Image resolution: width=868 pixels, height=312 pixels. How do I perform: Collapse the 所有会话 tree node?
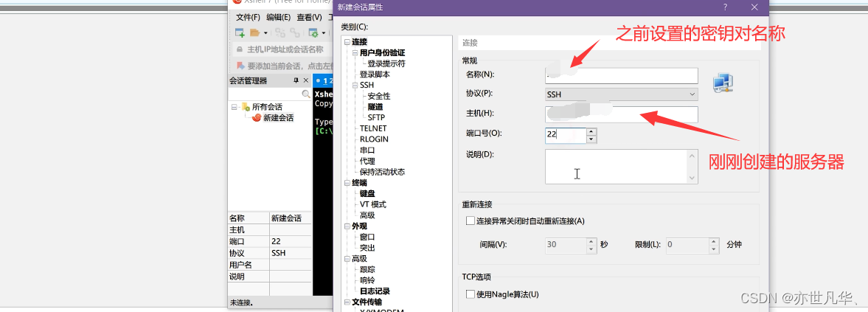coord(235,107)
